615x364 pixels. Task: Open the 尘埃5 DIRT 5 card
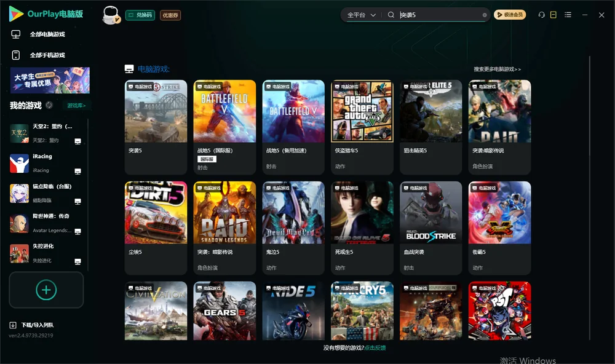pyautogui.click(x=156, y=228)
